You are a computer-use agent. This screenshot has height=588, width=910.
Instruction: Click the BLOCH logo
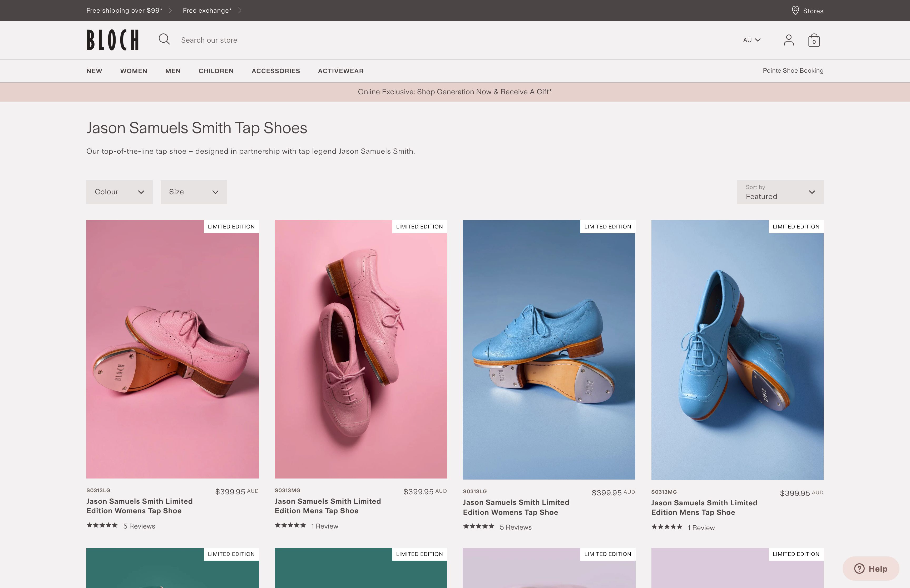click(113, 40)
